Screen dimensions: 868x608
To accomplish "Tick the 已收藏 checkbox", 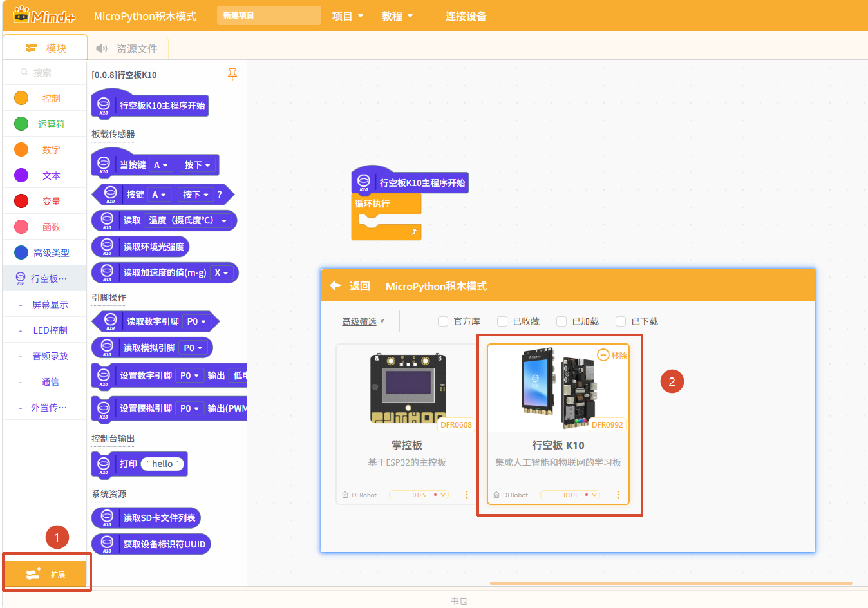I will coord(502,321).
